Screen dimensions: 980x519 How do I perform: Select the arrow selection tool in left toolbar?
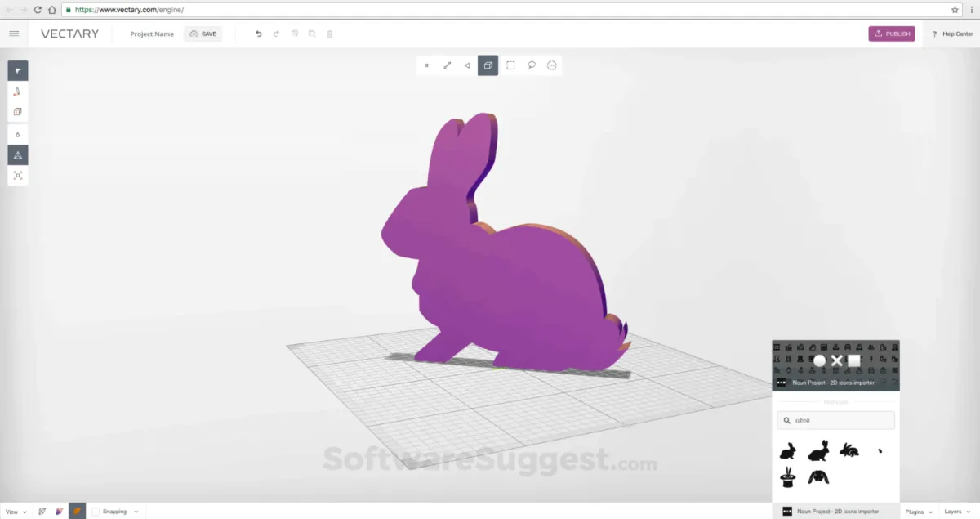coord(18,70)
